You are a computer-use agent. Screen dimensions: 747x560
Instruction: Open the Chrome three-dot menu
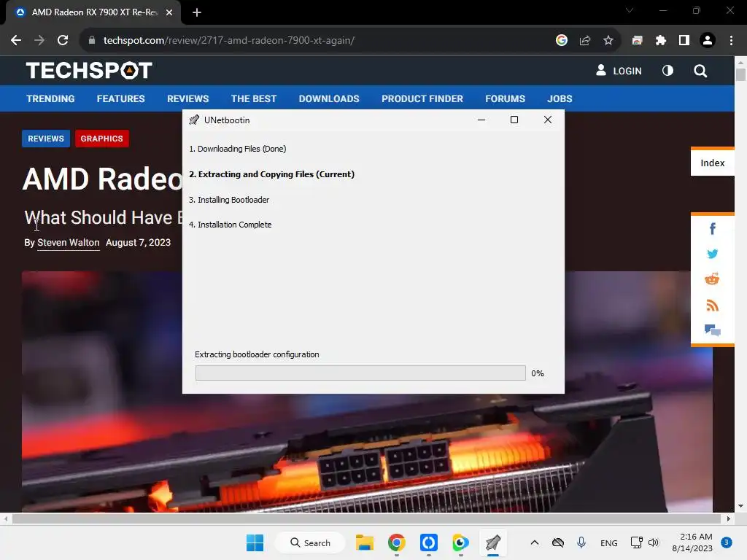731,41
